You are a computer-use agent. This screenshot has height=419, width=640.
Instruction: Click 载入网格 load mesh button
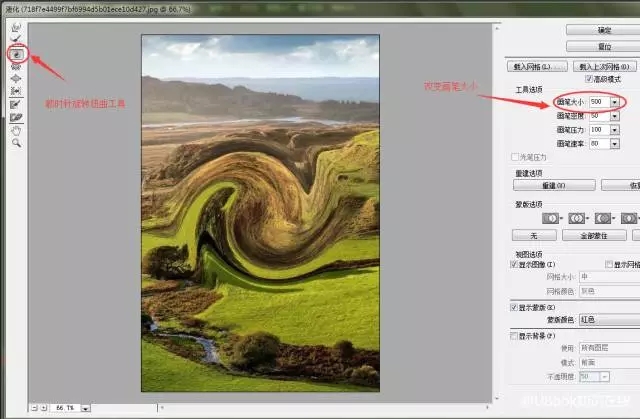pos(537,67)
